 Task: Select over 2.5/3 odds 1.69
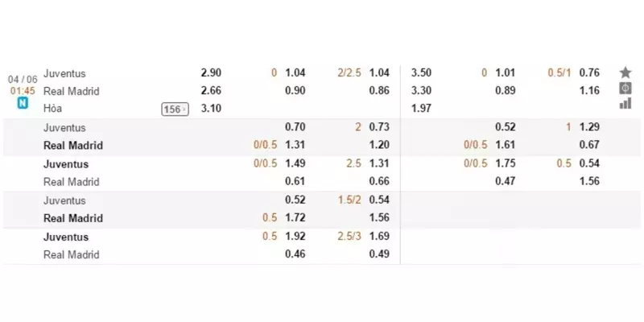click(379, 236)
